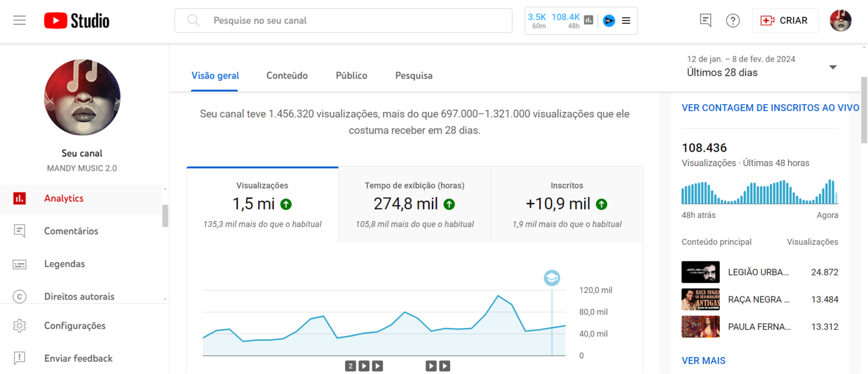Open the extension's three-line menu
The image size is (868, 374).
coord(626,21)
